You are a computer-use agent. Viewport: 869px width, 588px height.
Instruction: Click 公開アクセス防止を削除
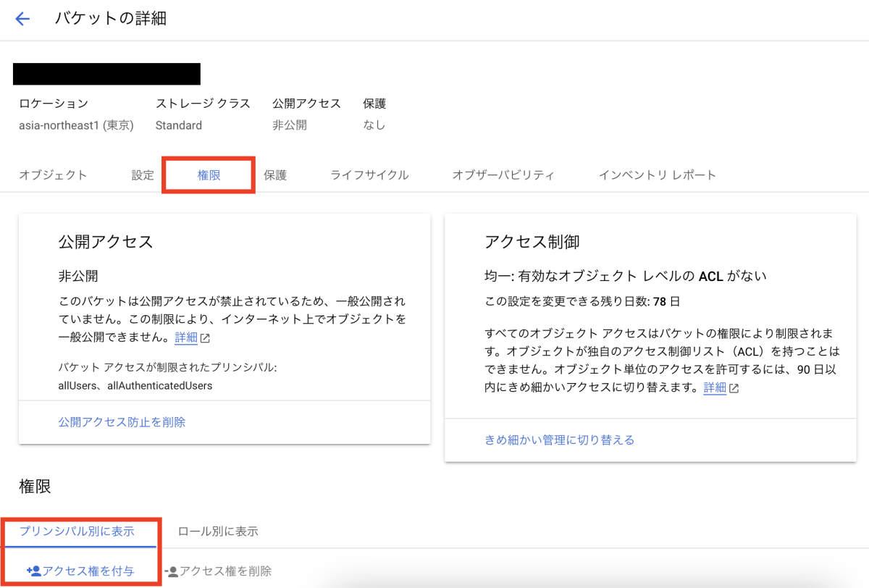click(122, 421)
